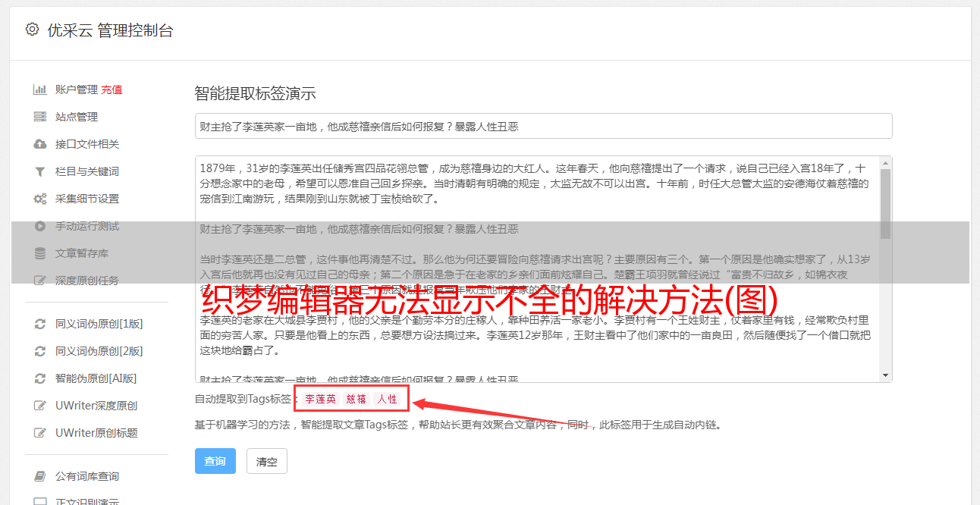The image size is (980, 505).
Task: Open UWriter深度原创 page
Action: tap(96, 406)
